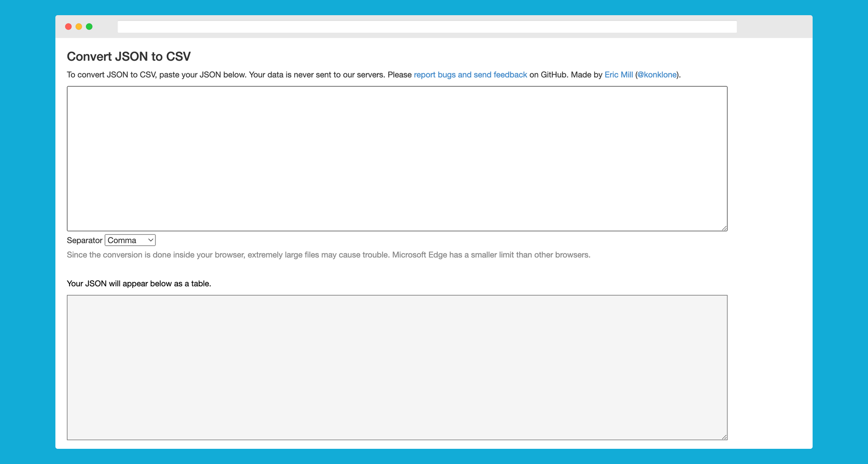Grab the JSON input box resize handle

(x=724, y=228)
